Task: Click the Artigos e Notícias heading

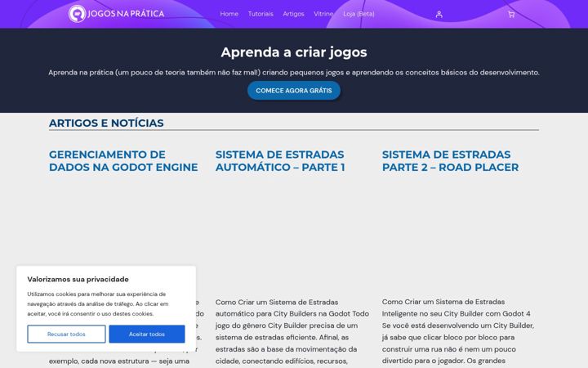Action: pyautogui.click(x=106, y=123)
